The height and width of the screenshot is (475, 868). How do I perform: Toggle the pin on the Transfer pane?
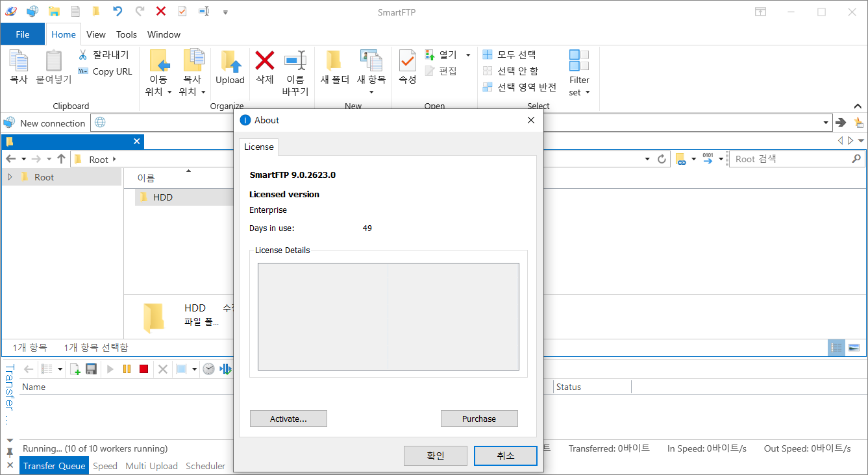pyautogui.click(x=10, y=452)
